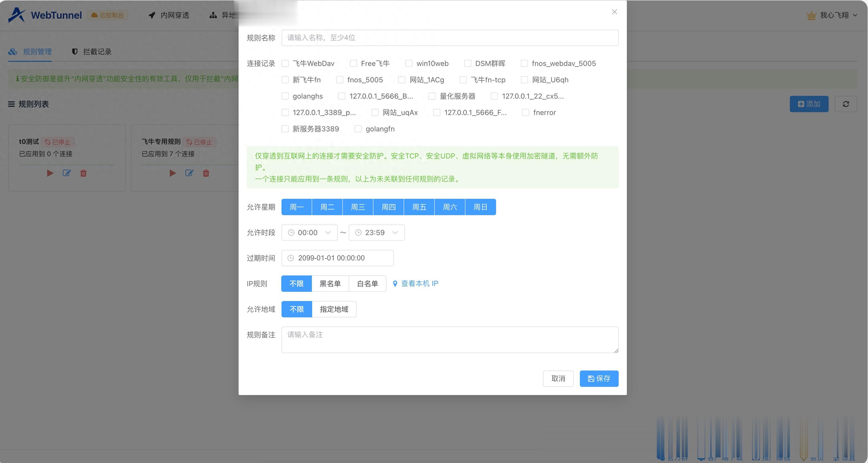Click the start icon on 飞牛专用规则 card
This screenshot has width=868, height=463.
172,173
